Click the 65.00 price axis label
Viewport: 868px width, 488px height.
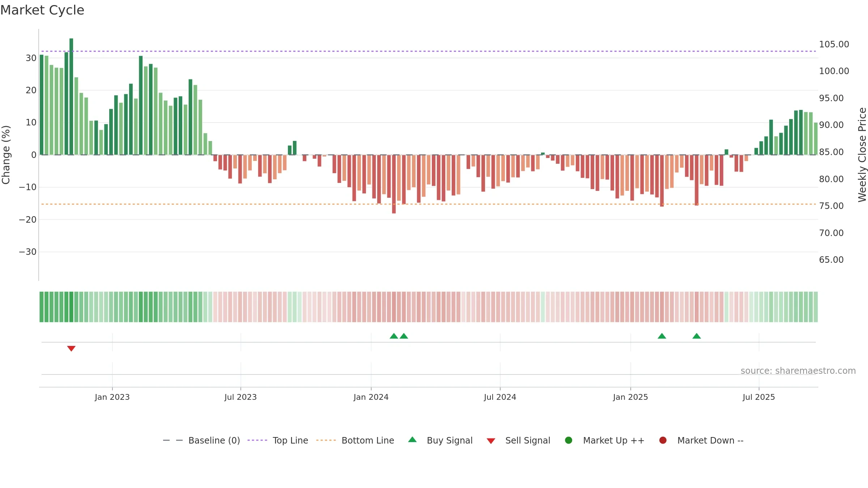point(831,260)
